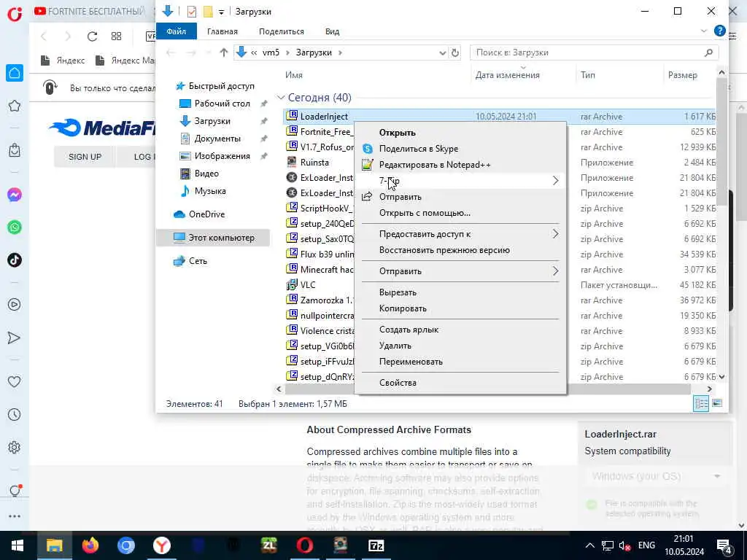This screenshot has width=747, height=560.
Task: Go up one folder level arrow
Action: [x=223, y=52]
